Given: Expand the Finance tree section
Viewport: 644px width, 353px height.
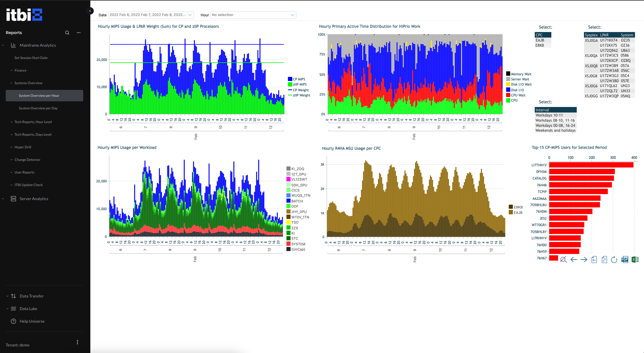Looking at the screenshot, I should coord(20,70).
